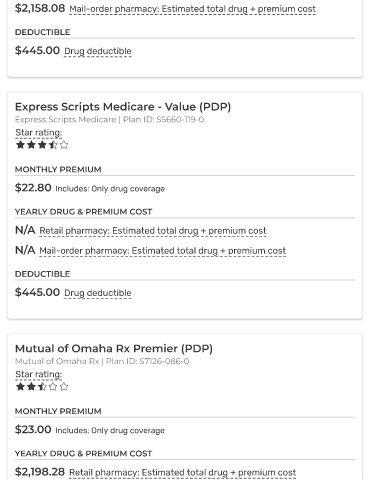Click the $445.00 deductible in Express Scripts card
The image size is (370, 480).
pos(37,292)
